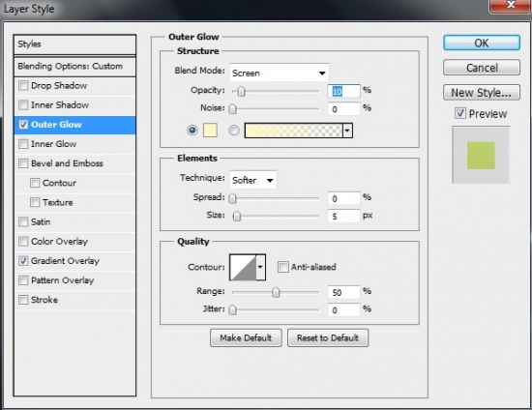Image resolution: width=532 pixels, height=410 pixels.
Task: Click the pale yellow glow color swatch
Action: 210,131
